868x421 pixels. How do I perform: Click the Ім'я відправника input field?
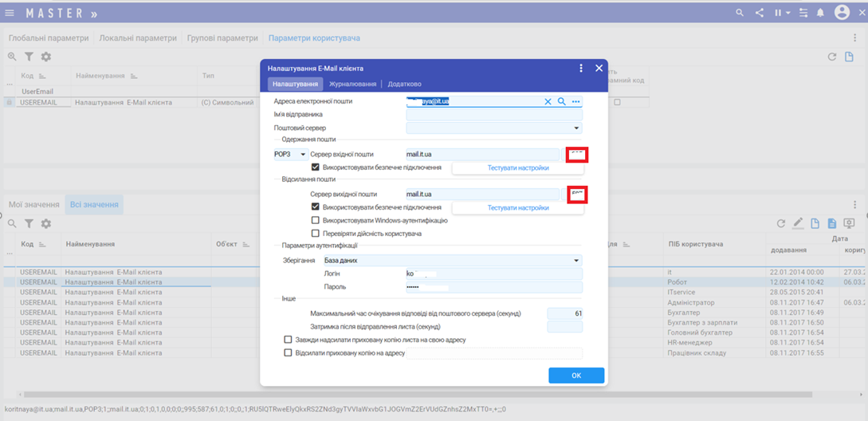coord(493,115)
